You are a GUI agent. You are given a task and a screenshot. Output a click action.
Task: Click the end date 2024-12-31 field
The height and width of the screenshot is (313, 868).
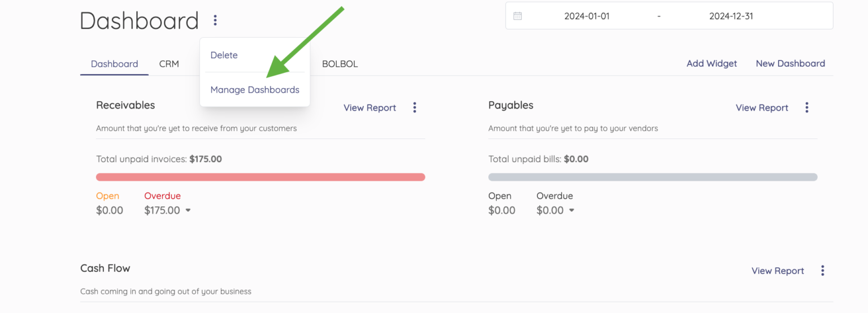coord(731,16)
